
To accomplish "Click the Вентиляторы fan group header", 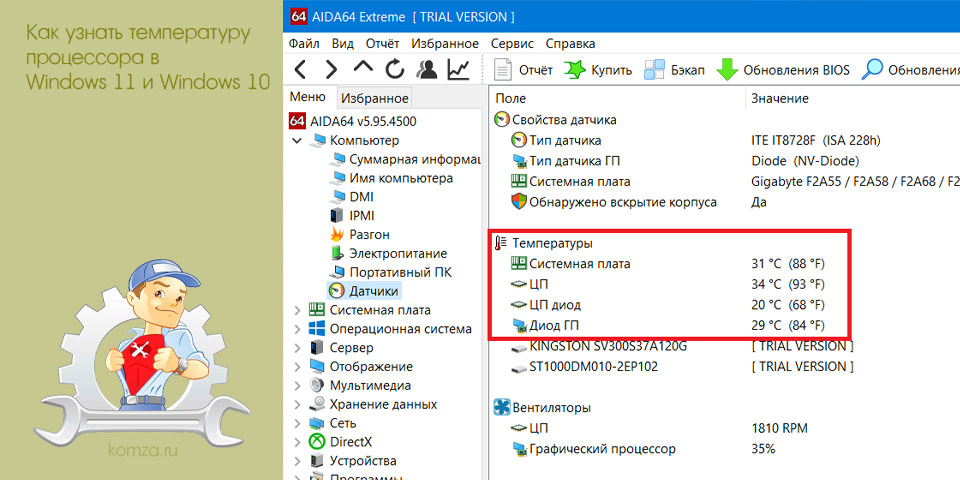I will coord(542,407).
